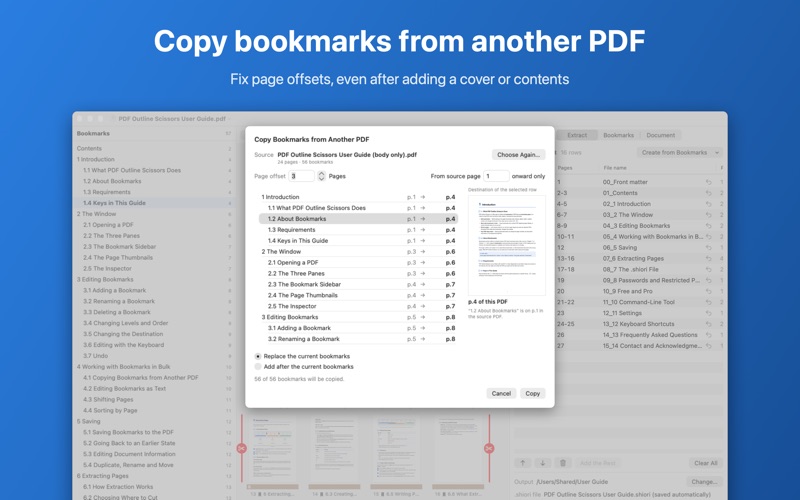Select 1.1 What PDF Outline Scissors Does in dialog
The image size is (800, 500).
(358, 208)
